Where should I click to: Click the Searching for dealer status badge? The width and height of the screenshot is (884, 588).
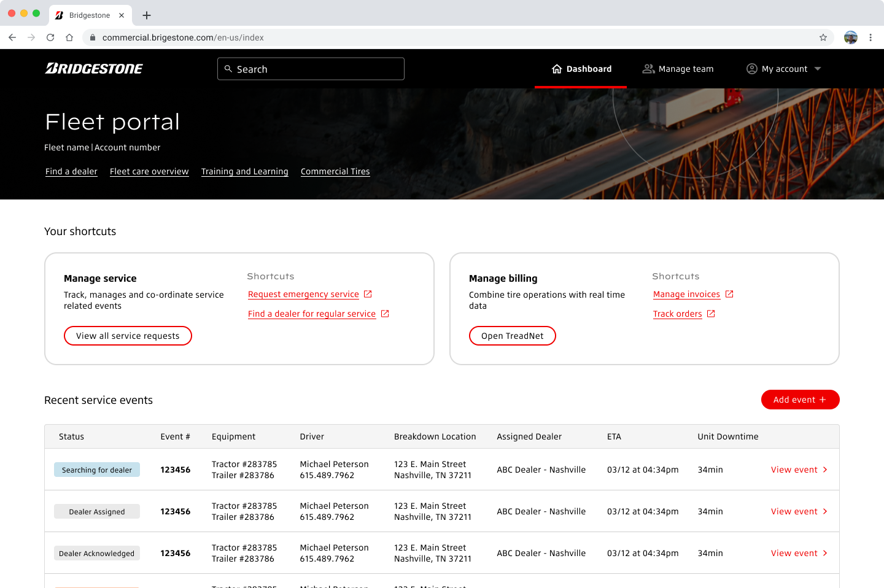[x=97, y=470]
